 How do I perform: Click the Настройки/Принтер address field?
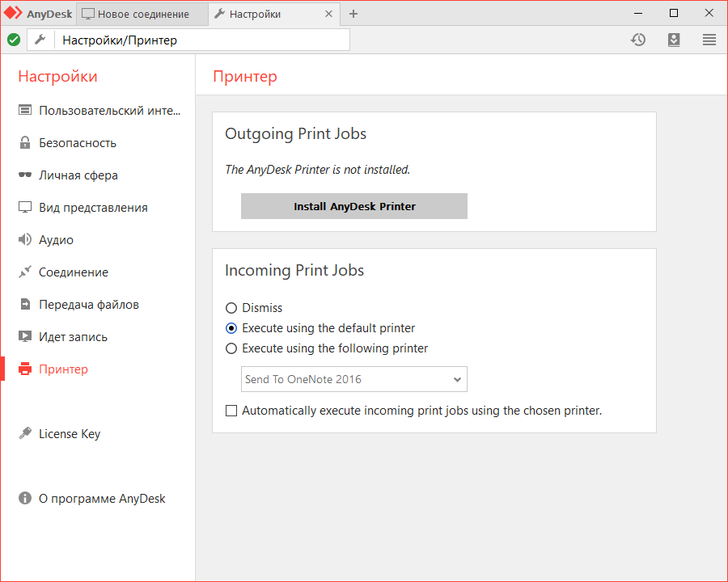tap(202, 40)
